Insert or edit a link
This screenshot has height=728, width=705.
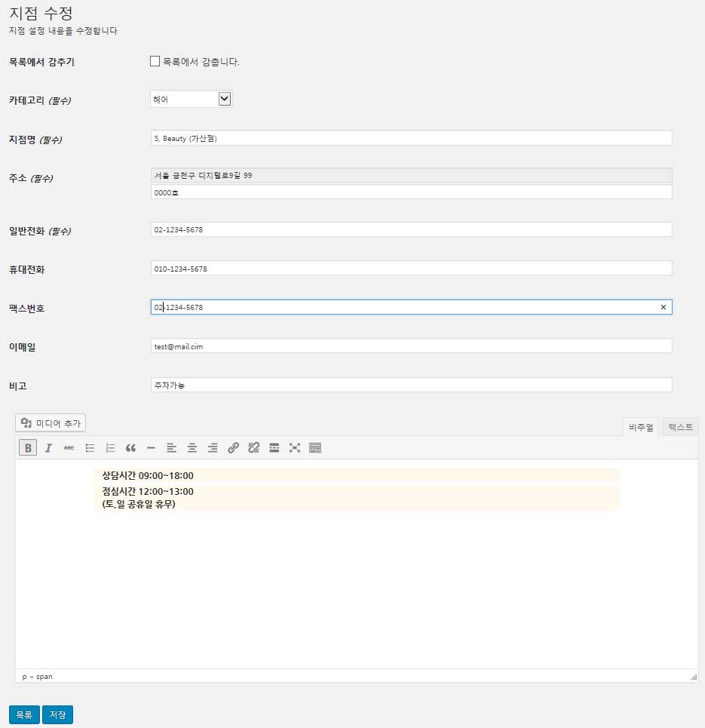pos(233,447)
